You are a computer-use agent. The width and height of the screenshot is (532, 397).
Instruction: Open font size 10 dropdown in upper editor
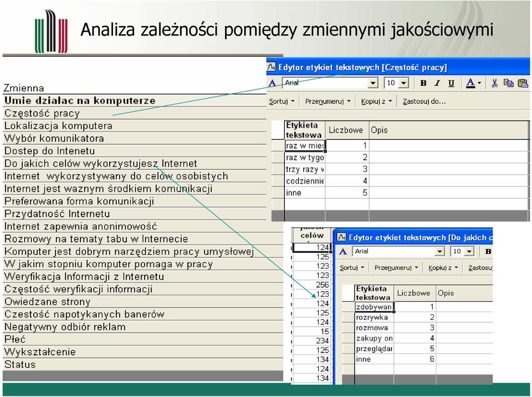click(x=403, y=83)
